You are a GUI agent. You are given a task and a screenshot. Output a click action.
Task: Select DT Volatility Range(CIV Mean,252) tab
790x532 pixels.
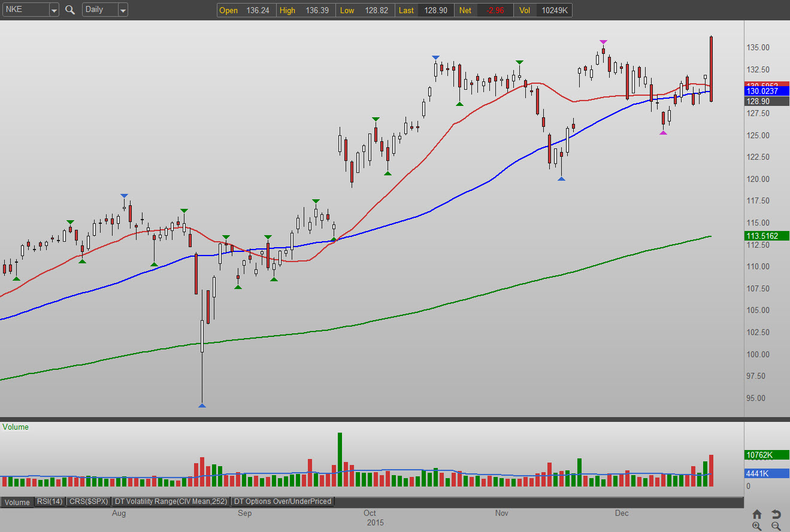pos(171,501)
